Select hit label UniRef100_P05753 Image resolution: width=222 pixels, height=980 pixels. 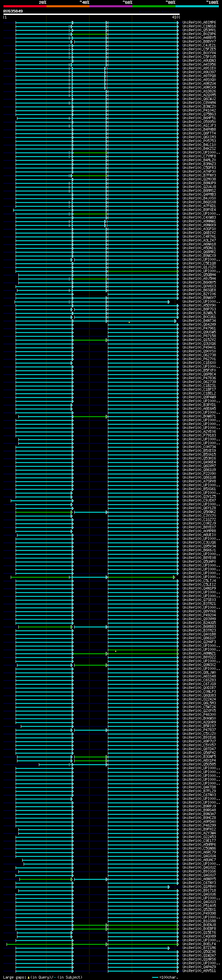(199, 141)
